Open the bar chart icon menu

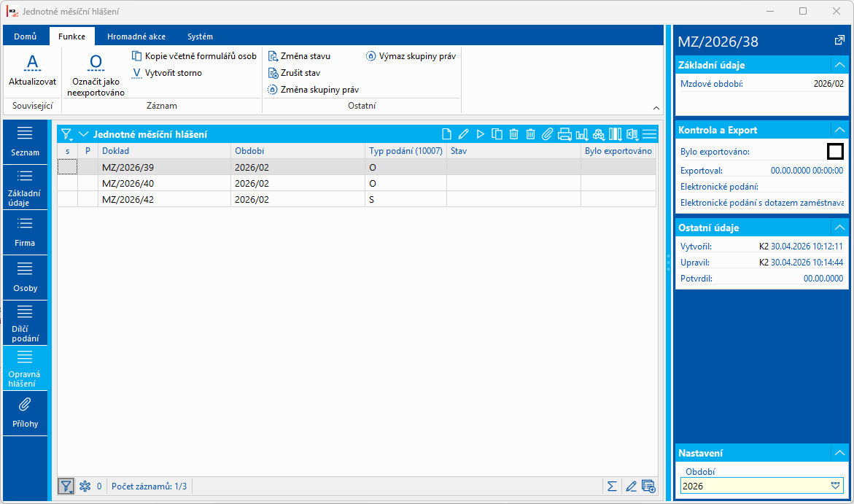click(x=582, y=134)
